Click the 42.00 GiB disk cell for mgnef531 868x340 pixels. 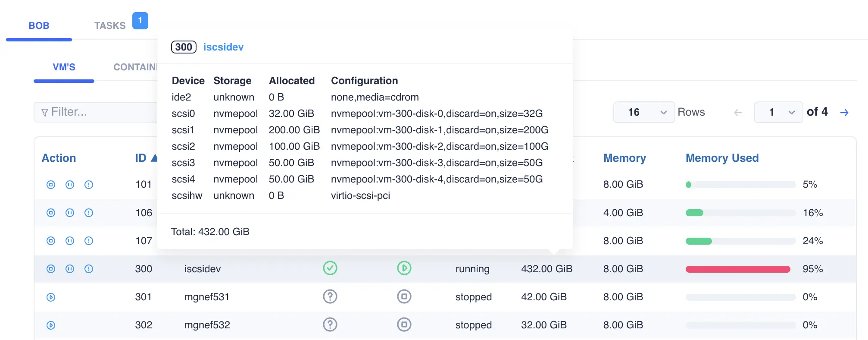click(x=544, y=297)
